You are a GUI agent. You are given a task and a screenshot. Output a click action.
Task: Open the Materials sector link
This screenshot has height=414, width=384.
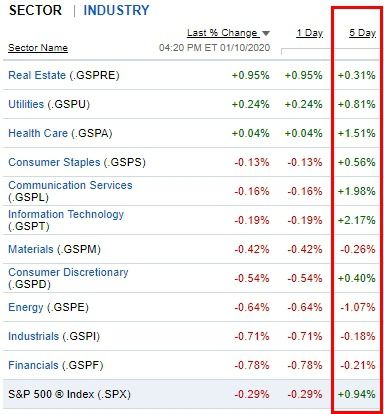[x=31, y=249]
